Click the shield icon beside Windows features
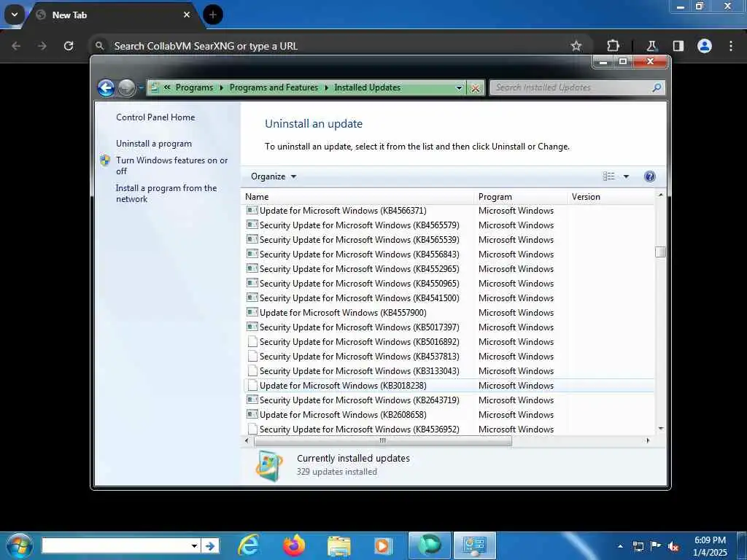747x560 pixels. 105,160
